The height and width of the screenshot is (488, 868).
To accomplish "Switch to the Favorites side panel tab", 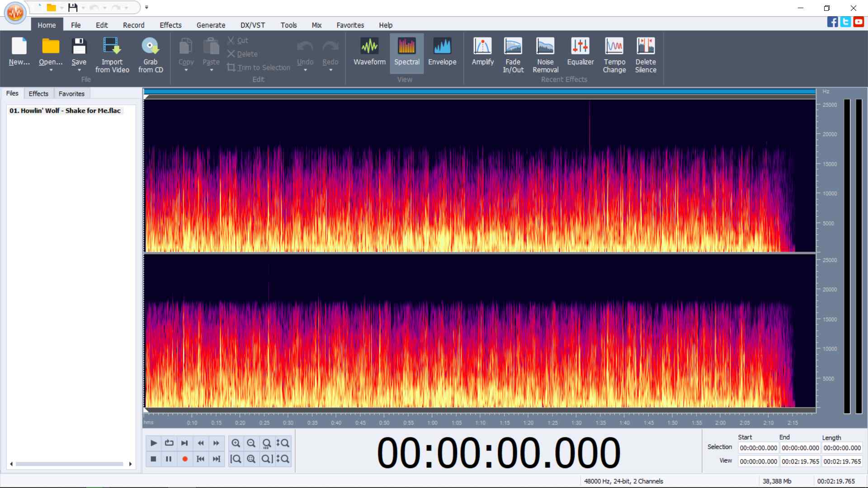I will coord(71,94).
